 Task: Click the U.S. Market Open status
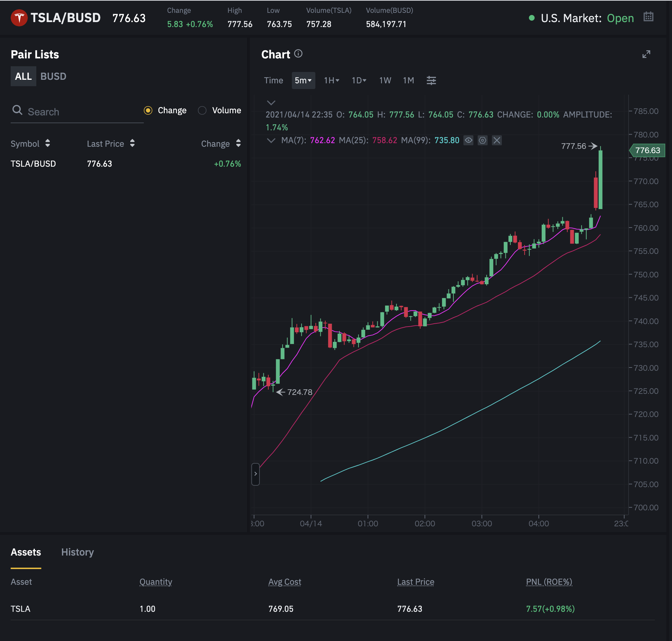582,18
